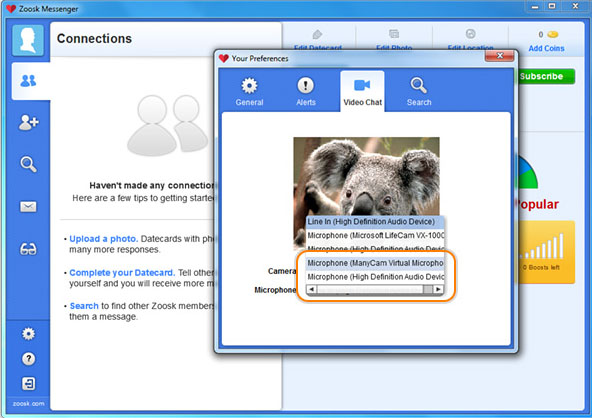The height and width of the screenshot is (418, 592).
Task: Click the Boosts left bar chart tile
Action: point(545,252)
